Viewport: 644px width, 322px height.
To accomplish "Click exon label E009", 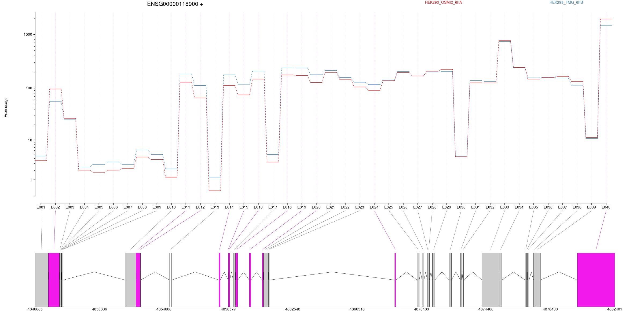I will [157, 207].
